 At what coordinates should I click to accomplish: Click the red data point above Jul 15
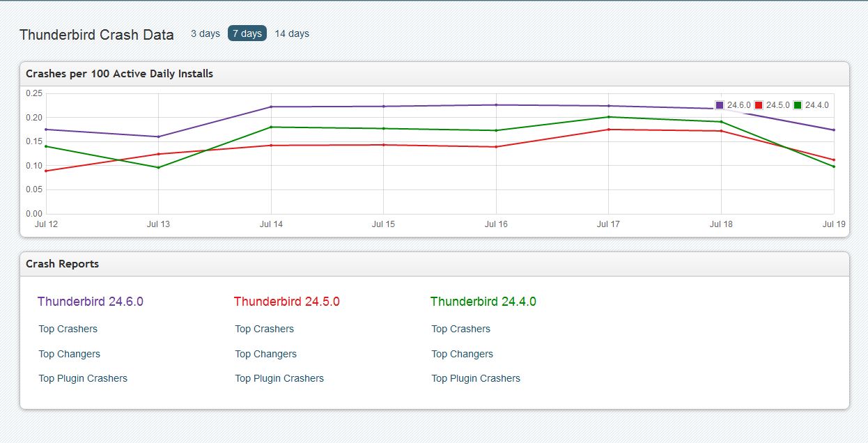(384, 145)
